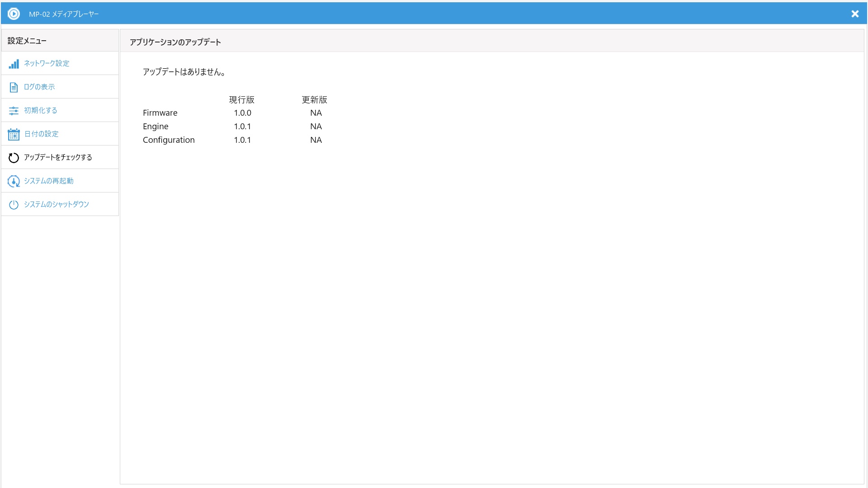
Task: Open 日付の設定 menu entry
Action: [x=42, y=134]
